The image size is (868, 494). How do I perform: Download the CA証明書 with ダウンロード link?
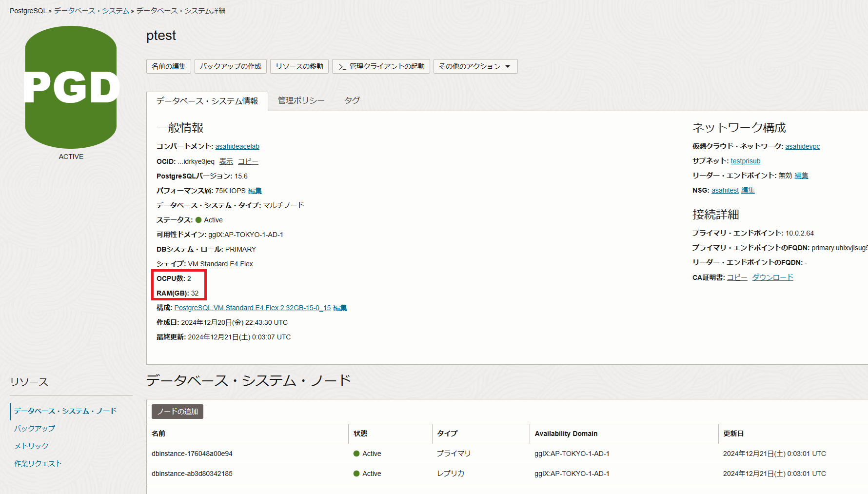(x=773, y=277)
